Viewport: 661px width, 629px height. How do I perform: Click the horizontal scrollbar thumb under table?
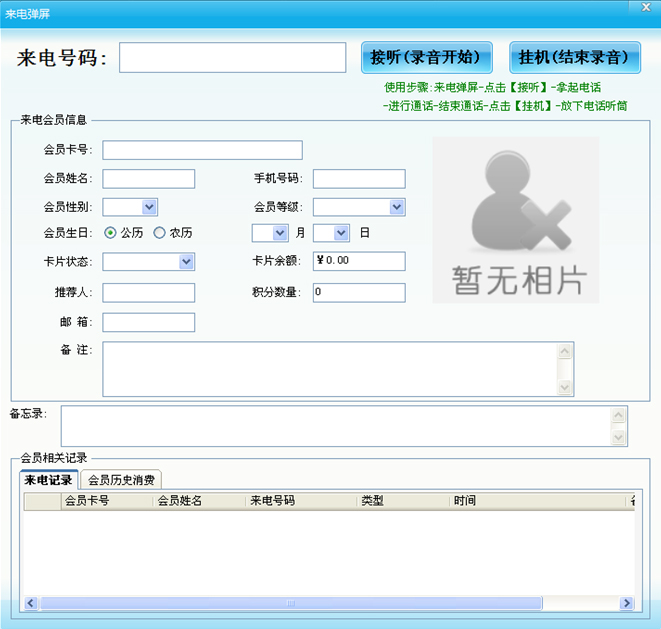coord(291,603)
